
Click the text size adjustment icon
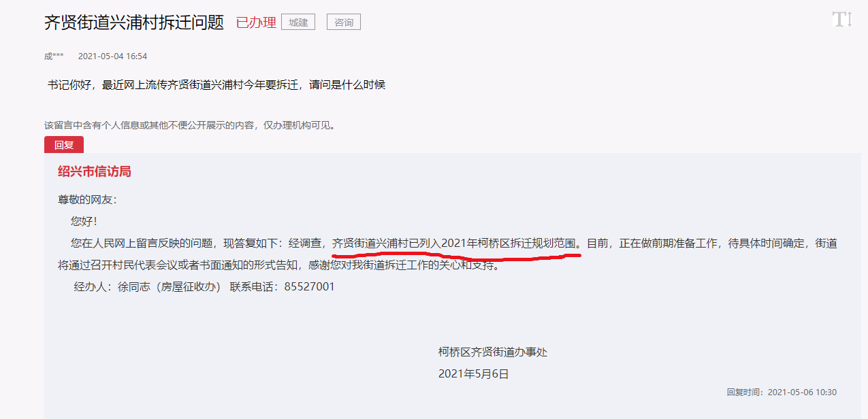842,19
